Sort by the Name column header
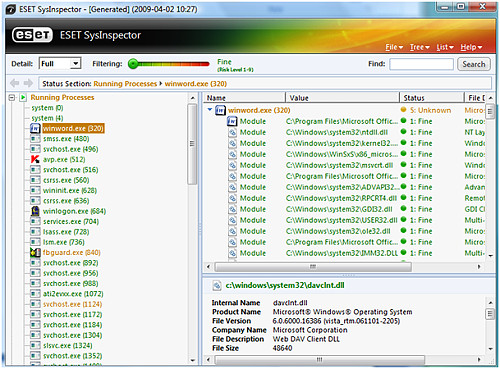Viewport: 500px width, 369px height. [x=244, y=98]
